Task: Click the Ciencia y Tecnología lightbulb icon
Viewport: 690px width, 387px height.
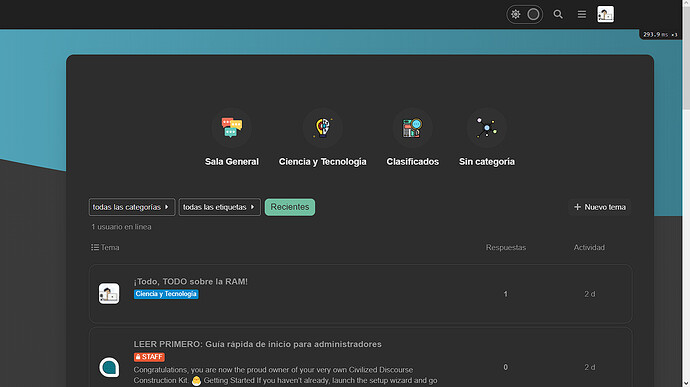Action: tap(323, 128)
